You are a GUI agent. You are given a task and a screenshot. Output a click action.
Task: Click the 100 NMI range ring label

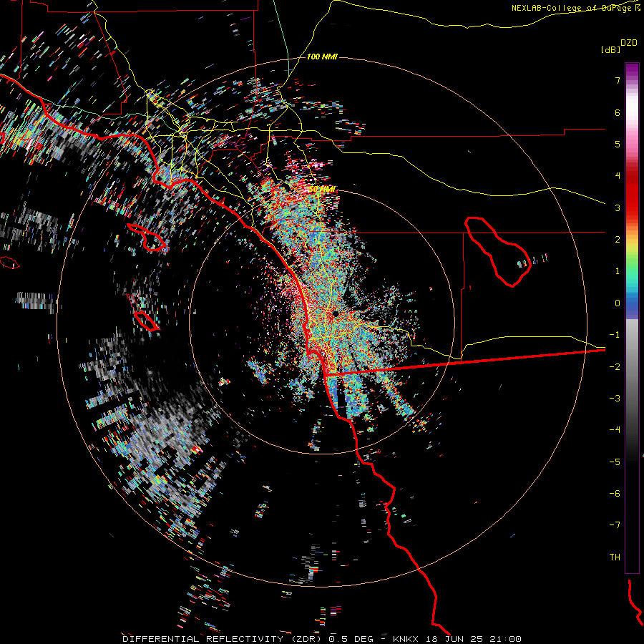[x=322, y=57]
